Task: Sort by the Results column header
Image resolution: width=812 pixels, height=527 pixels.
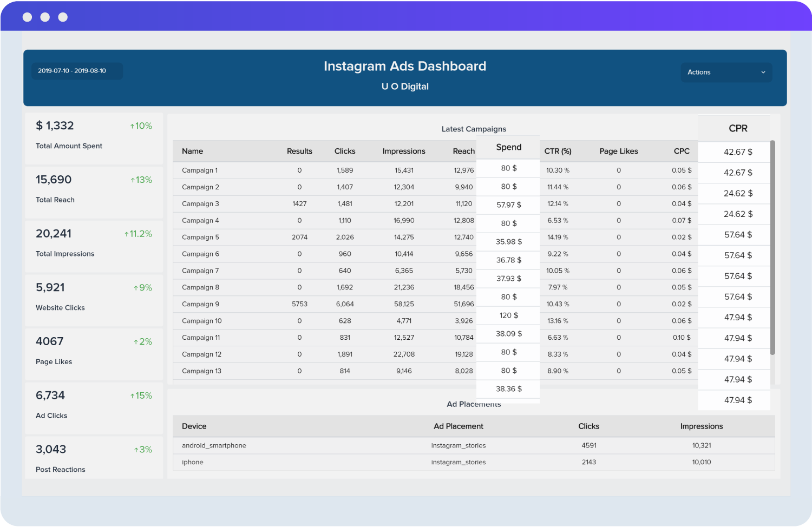Action: coord(299,151)
